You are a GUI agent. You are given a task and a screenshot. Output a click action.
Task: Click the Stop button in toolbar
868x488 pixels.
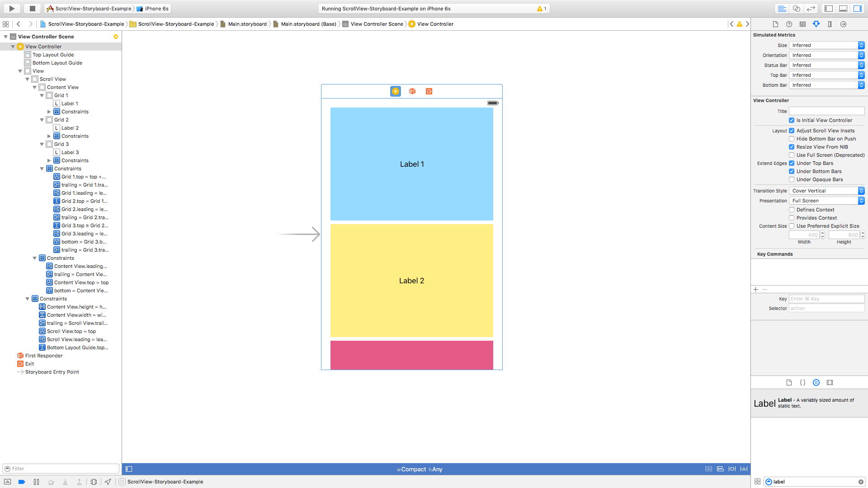tap(32, 8)
